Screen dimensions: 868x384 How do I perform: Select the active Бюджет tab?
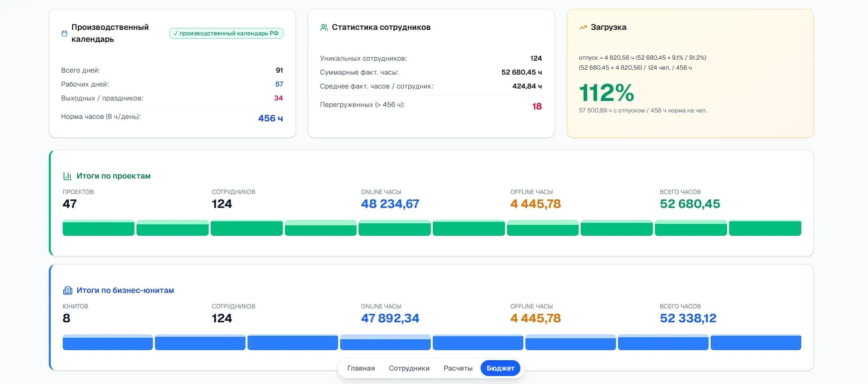[500, 368]
